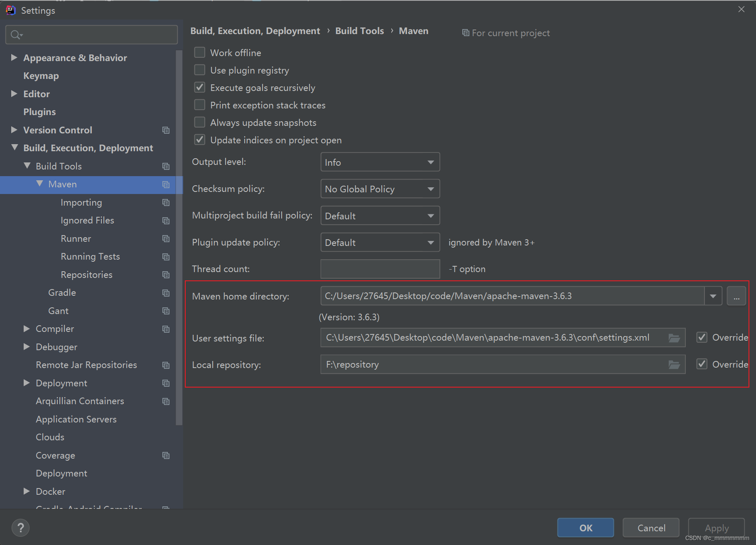756x545 pixels.
Task: Toggle Override for User settings file
Action: [x=702, y=337]
